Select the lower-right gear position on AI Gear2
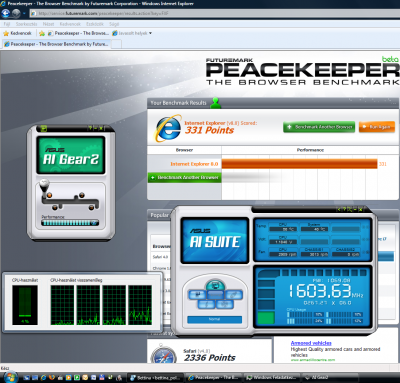 pos(91,208)
